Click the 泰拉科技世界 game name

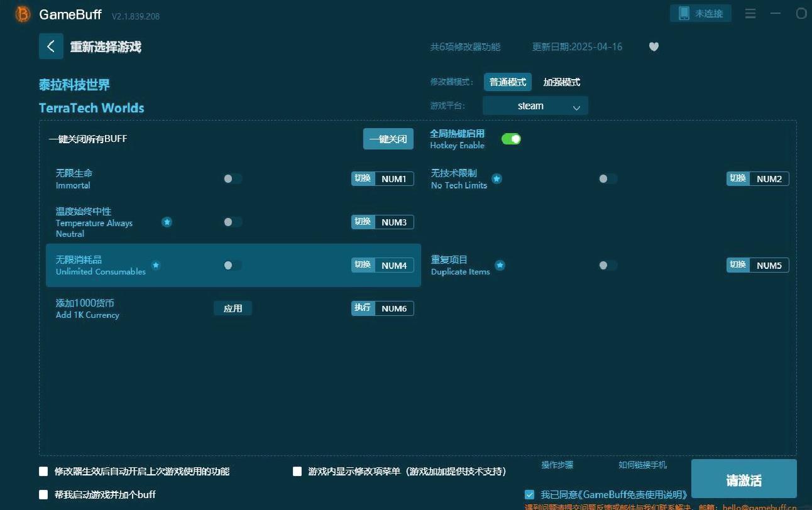[74, 85]
